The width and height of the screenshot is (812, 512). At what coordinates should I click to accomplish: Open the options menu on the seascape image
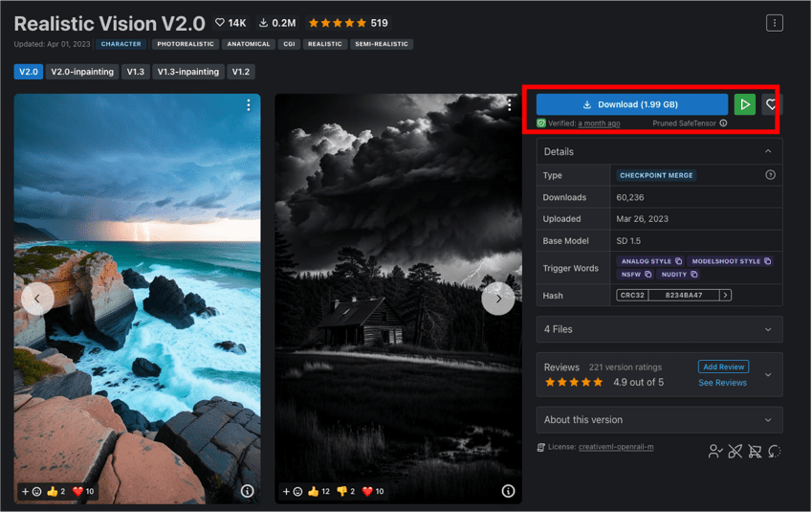[x=249, y=105]
